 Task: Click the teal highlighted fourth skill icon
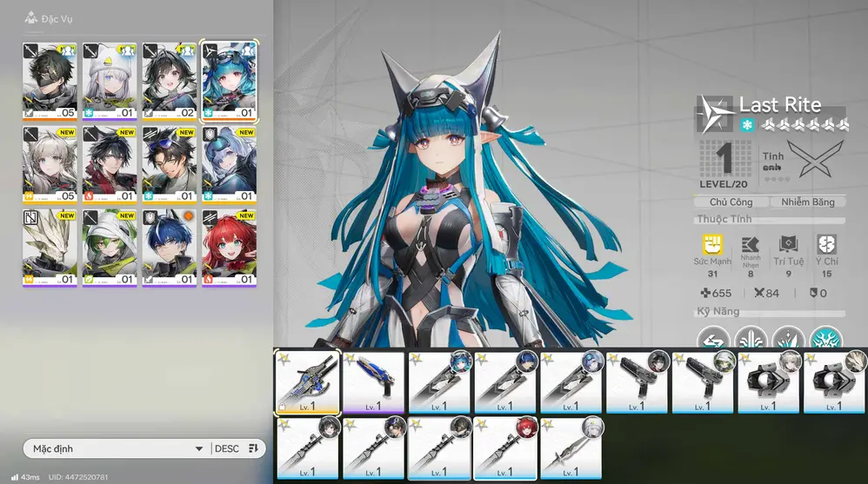825,340
